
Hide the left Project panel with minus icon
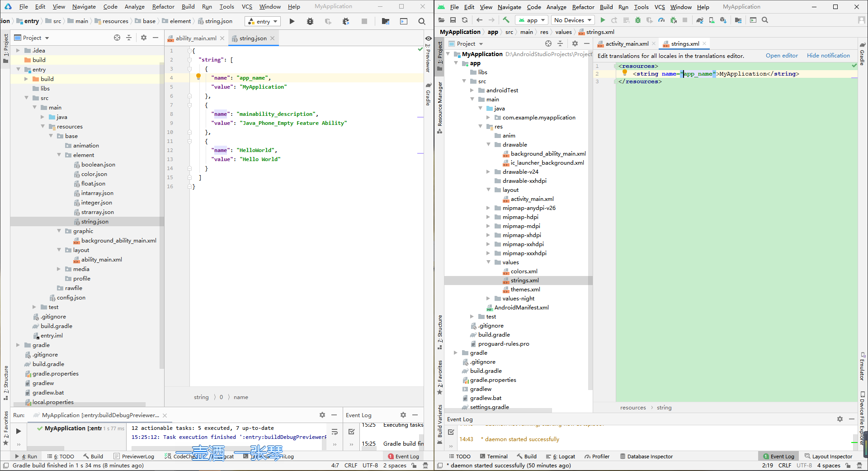[156, 38]
